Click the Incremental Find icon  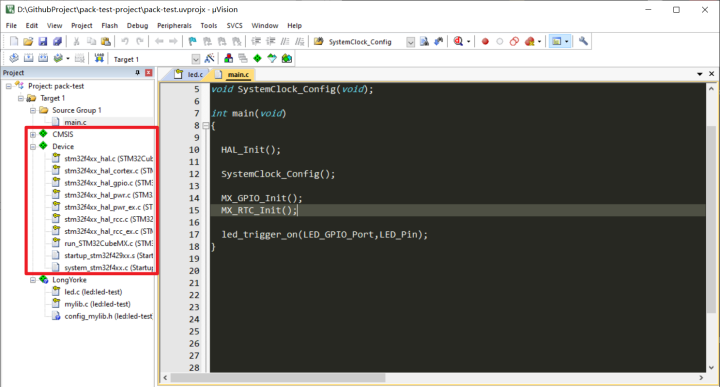439,41
